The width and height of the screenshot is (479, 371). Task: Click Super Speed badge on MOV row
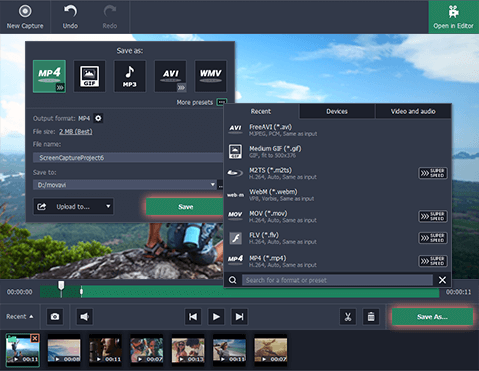[x=433, y=217]
